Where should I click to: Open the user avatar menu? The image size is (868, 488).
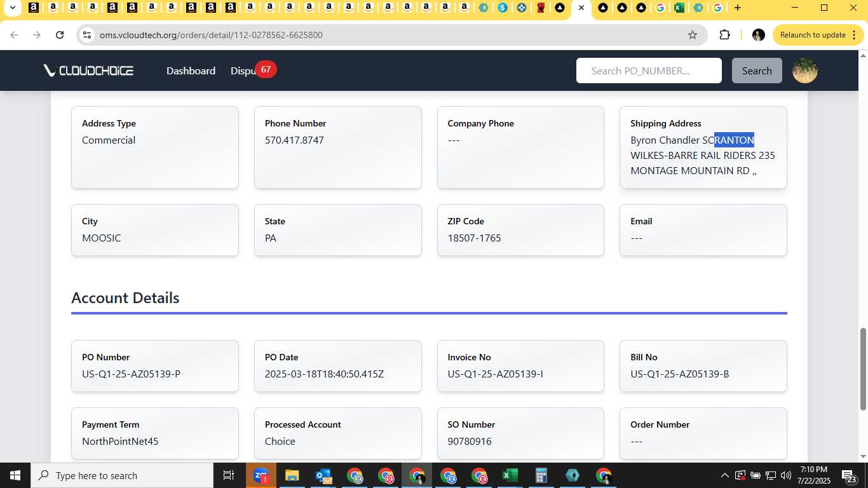805,71
